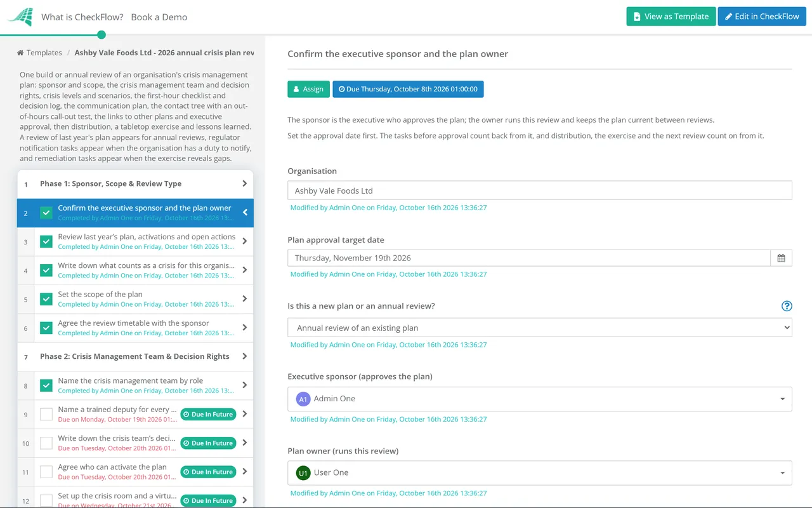This screenshot has width=812, height=508.
Task: Open Book a Demo nav link
Action: (159, 17)
